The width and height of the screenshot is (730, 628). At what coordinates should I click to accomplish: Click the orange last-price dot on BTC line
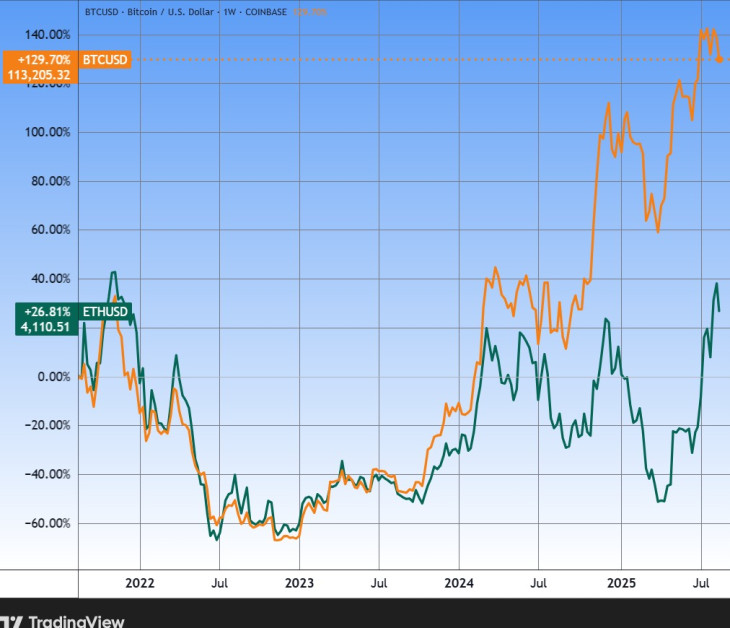tap(719, 60)
